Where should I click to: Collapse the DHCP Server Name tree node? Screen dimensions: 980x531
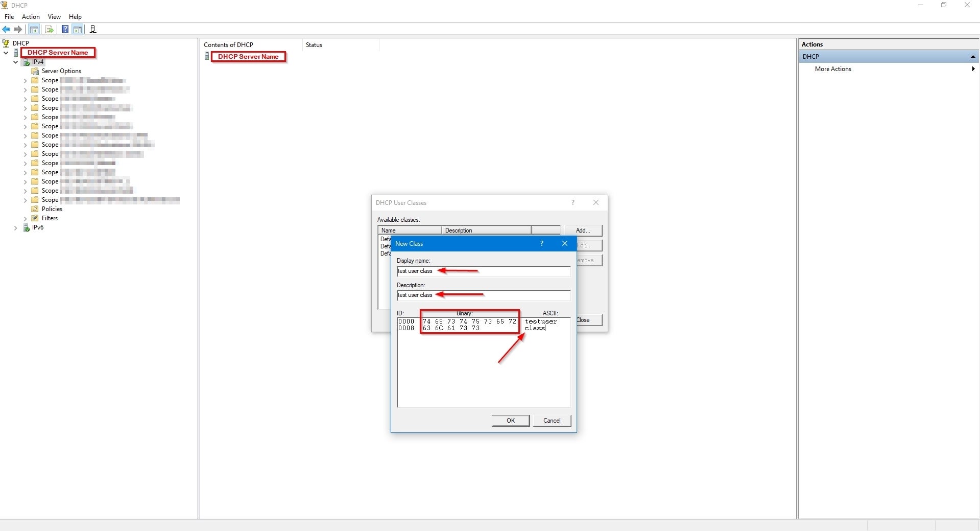[x=6, y=53]
